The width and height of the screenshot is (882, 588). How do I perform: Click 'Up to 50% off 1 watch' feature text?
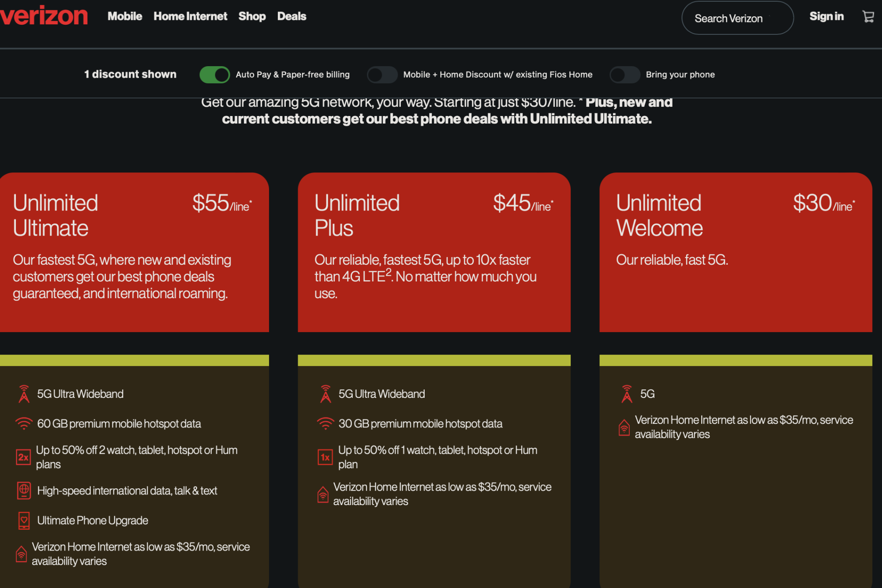coord(437,457)
